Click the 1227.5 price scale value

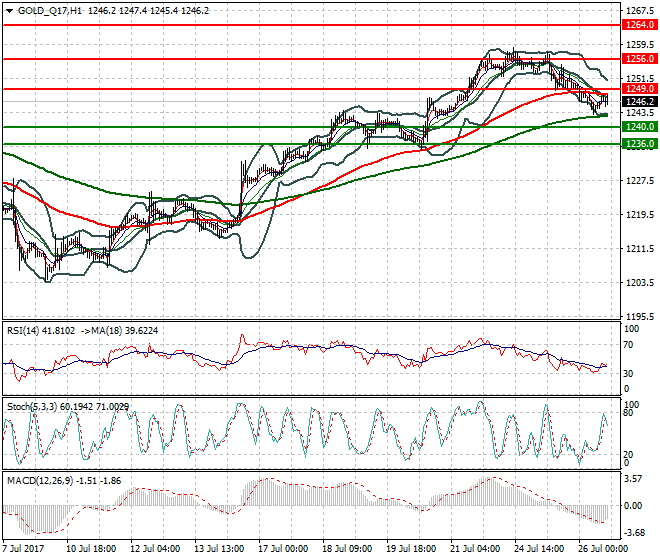click(x=640, y=181)
